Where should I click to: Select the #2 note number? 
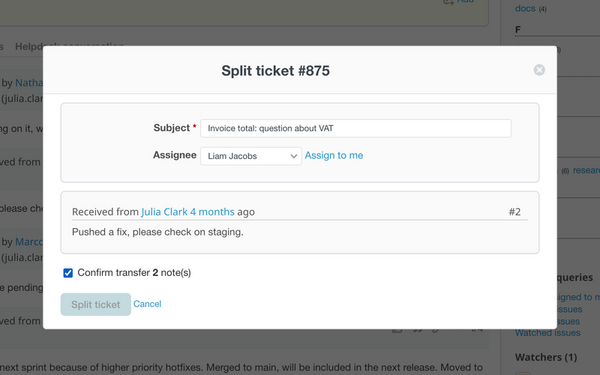coord(515,212)
